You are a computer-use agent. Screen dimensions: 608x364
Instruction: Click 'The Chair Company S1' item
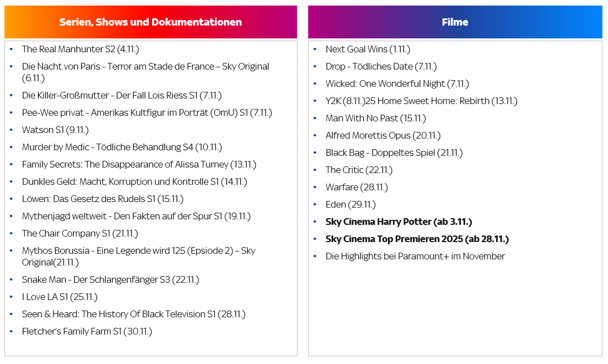pyautogui.click(x=80, y=234)
